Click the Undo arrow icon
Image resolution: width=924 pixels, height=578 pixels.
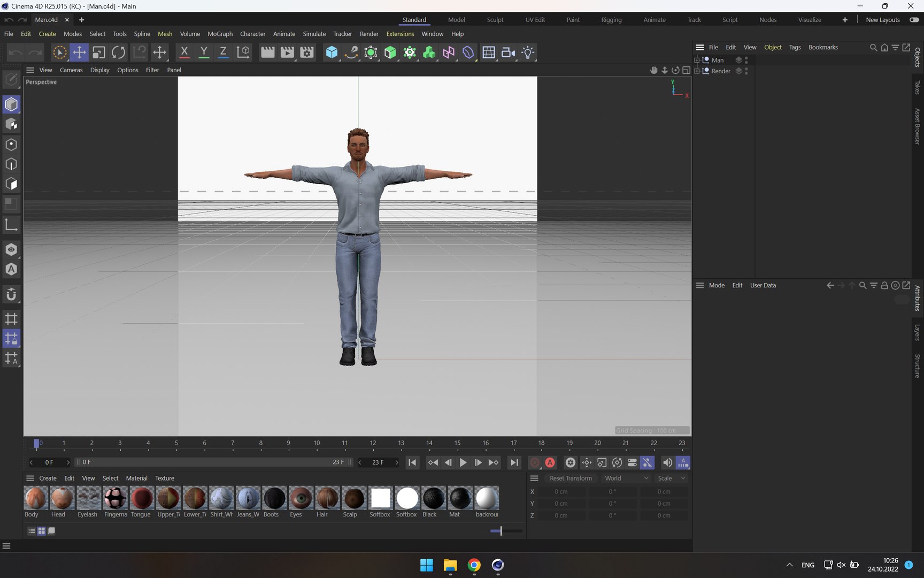pos(15,52)
